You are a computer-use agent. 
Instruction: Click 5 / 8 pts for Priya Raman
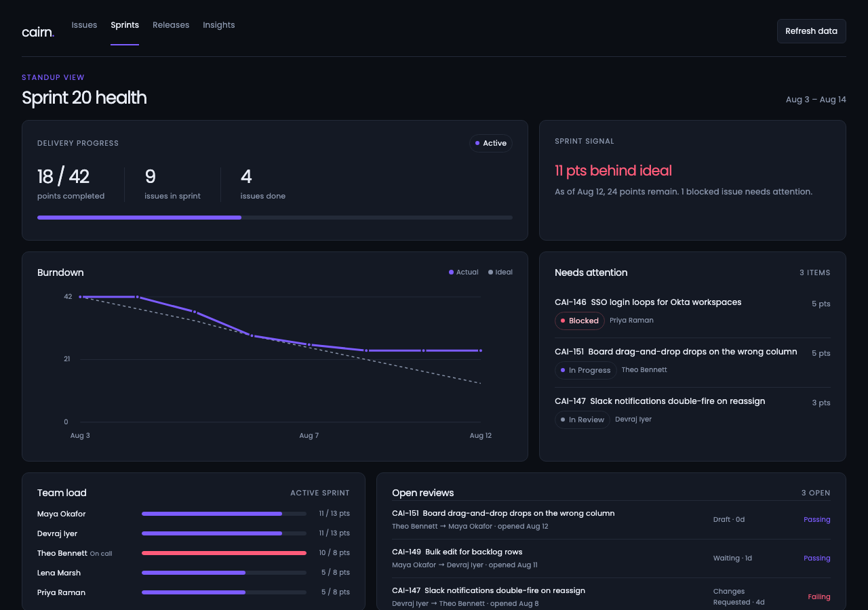336,592
